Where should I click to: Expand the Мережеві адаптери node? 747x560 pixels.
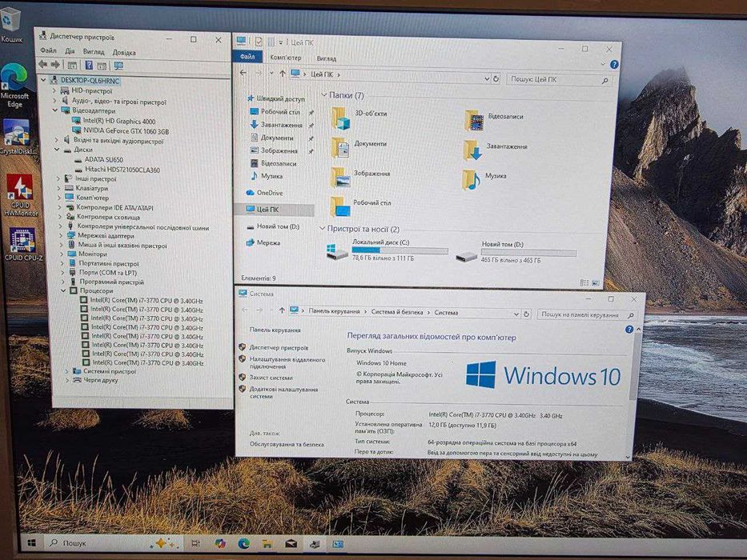click(61, 236)
